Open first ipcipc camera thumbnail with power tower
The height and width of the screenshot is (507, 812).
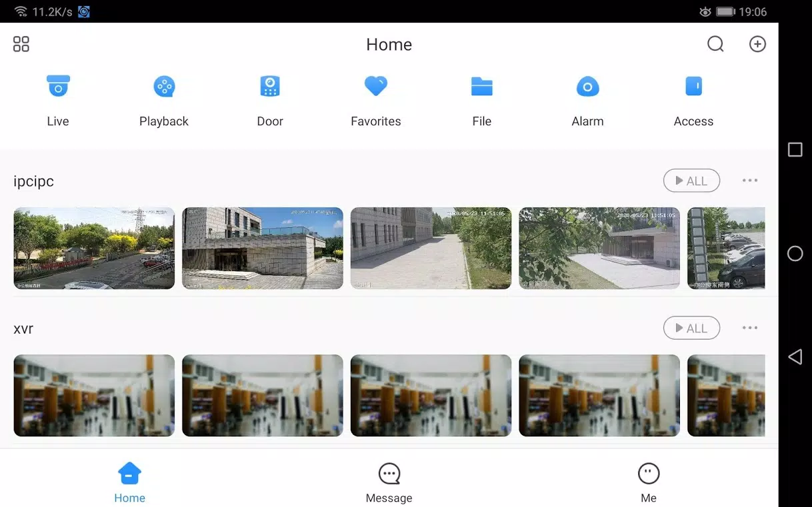pyautogui.click(x=94, y=248)
